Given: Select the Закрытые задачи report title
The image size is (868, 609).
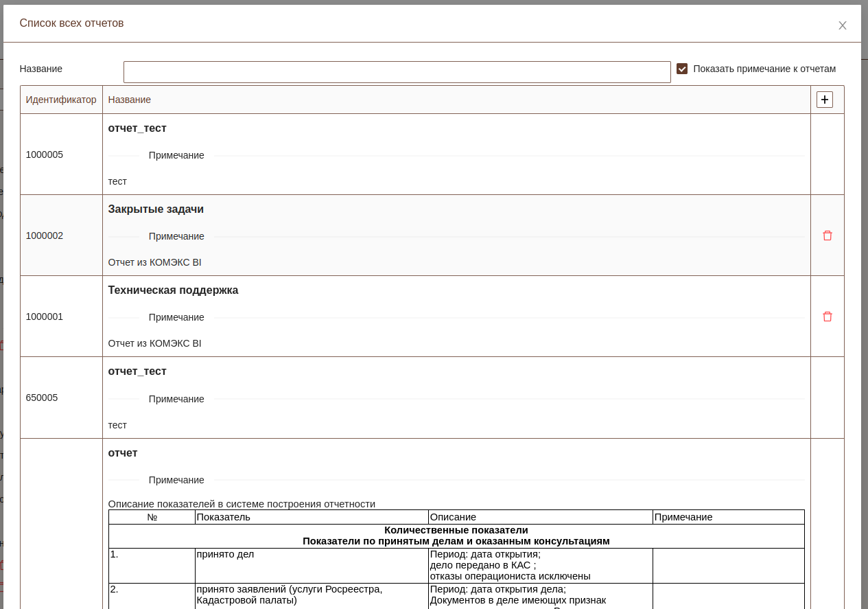Looking at the screenshot, I should 156,209.
